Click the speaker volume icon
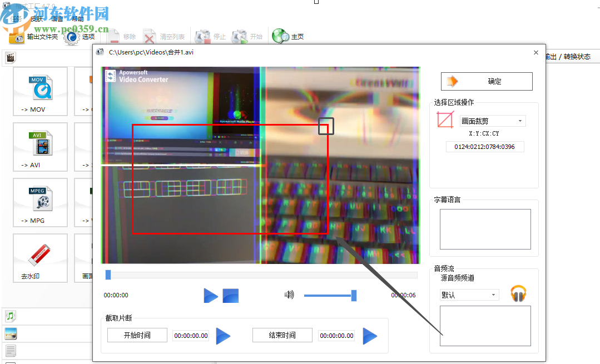Image resolution: width=600 pixels, height=364 pixels. click(x=289, y=295)
